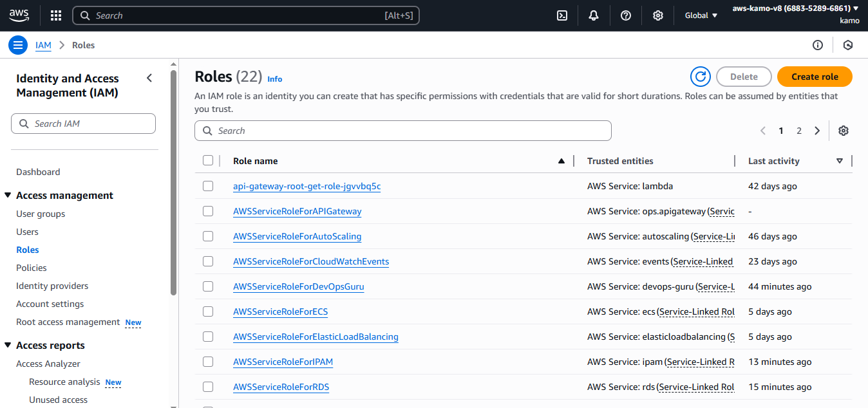Collapse the Access management section
868x408 pixels.
coord(8,196)
